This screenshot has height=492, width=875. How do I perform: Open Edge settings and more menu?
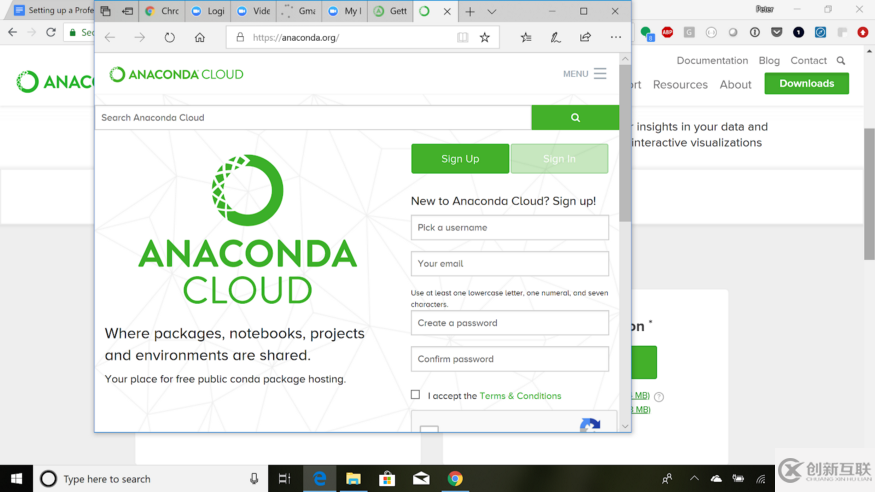pos(616,37)
